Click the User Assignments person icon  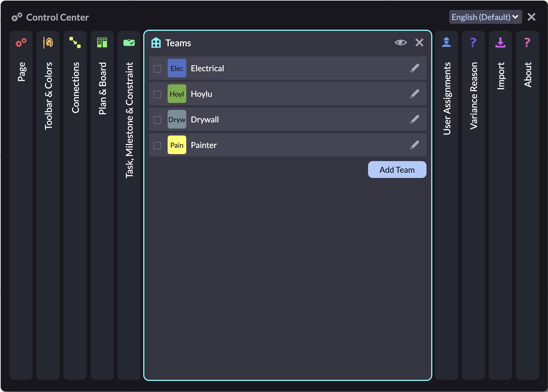[x=446, y=42]
